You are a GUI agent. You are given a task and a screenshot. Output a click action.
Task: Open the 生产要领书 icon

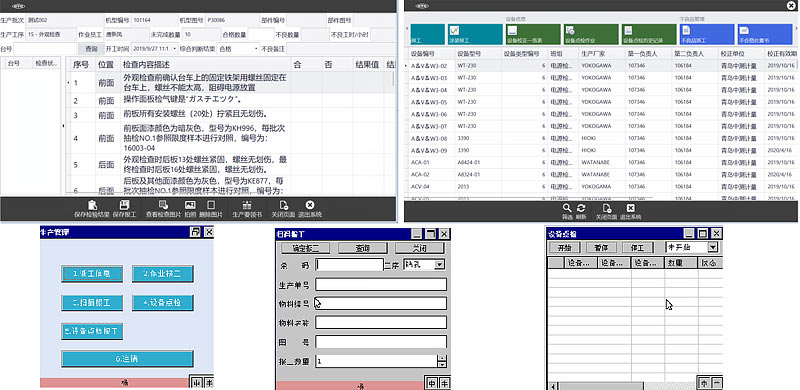(x=247, y=205)
